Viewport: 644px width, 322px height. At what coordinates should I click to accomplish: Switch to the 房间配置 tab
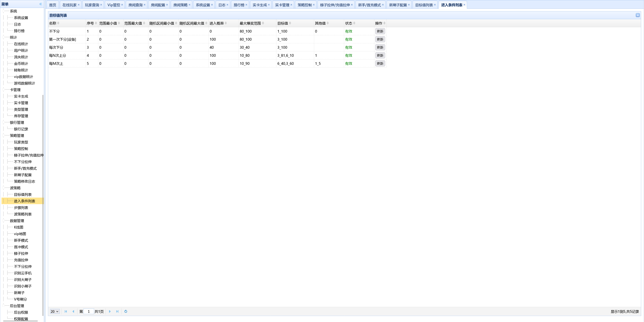click(158, 5)
